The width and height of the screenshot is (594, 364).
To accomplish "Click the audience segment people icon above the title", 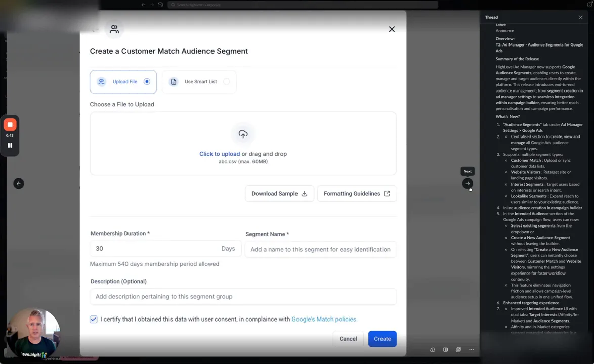I will point(114,29).
